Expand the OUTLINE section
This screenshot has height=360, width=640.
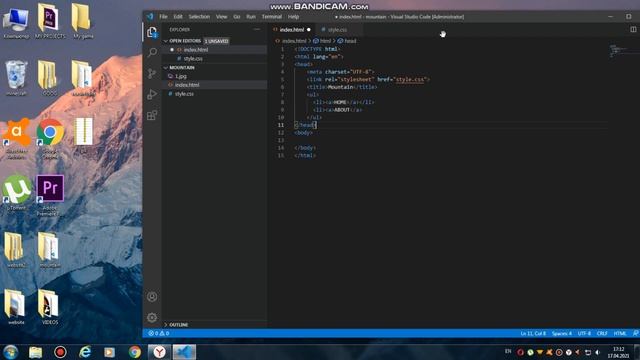point(178,324)
